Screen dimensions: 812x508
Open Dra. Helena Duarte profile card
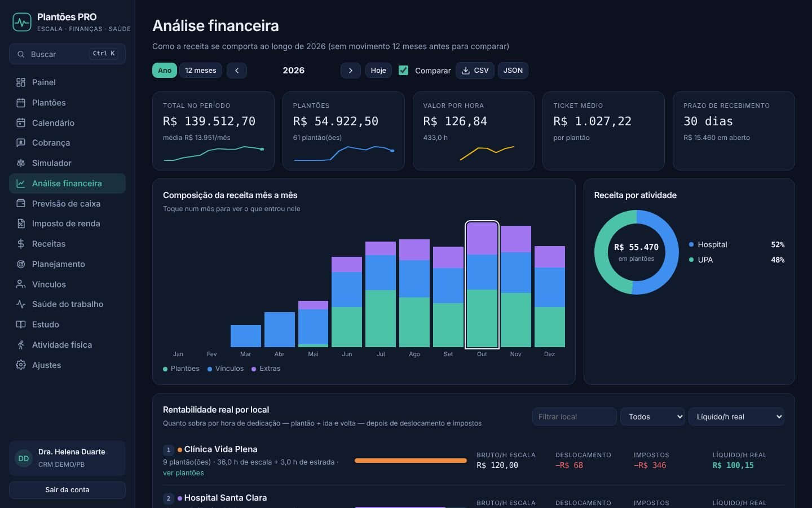[x=67, y=458]
